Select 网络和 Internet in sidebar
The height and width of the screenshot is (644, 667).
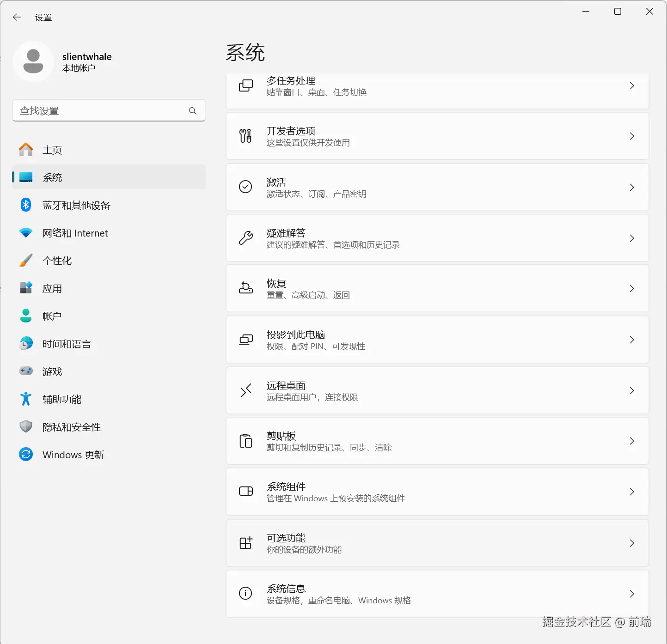tap(109, 233)
